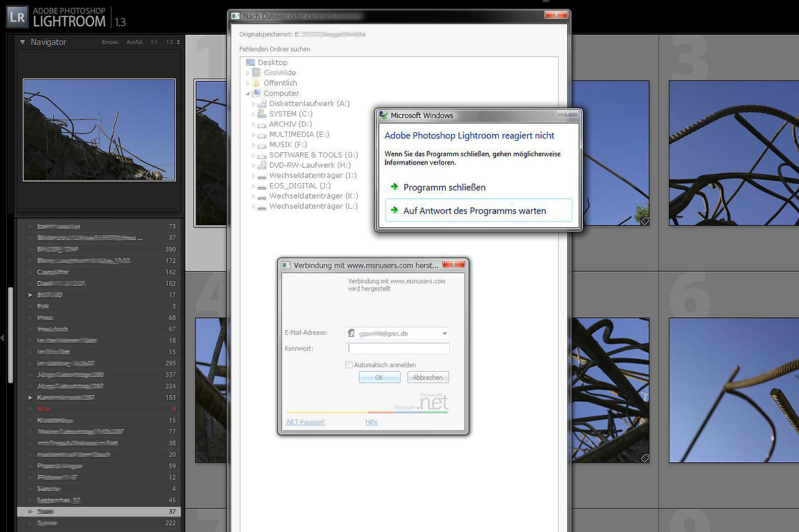Expand Diskettenlaufwerk (A:) node
This screenshot has height=532, width=799.
click(254, 104)
